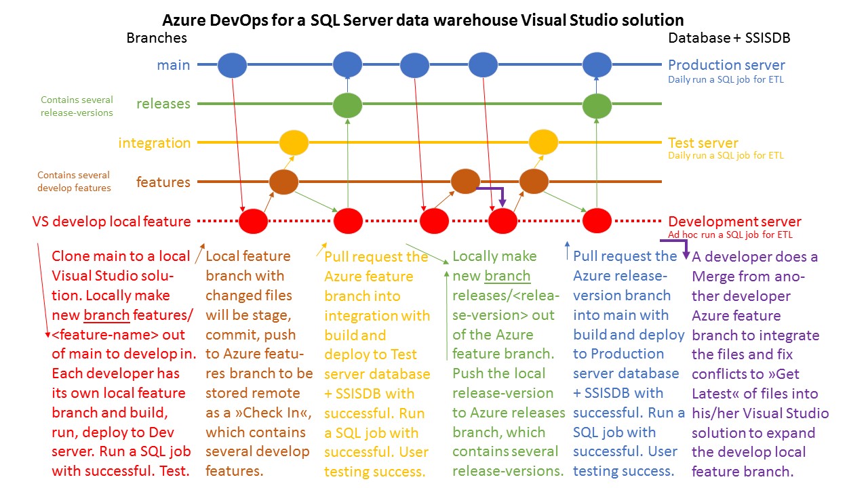Click the yellow 'integration' branch label
Screen dimensions: 868x488
click(x=155, y=143)
